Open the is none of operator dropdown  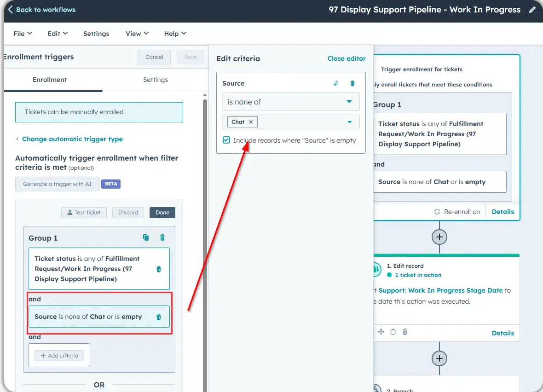pos(290,102)
